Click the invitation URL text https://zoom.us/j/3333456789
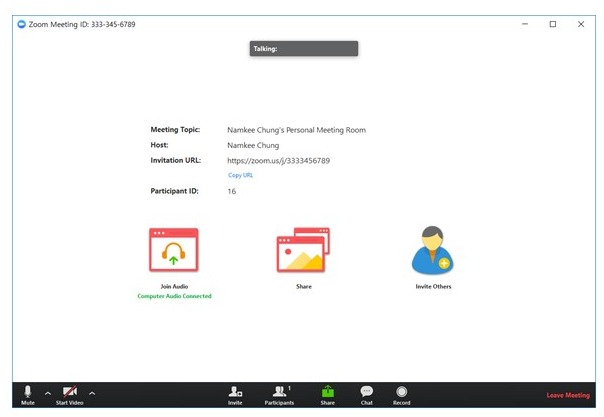The height and width of the screenshot is (417, 604). pyautogui.click(x=279, y=161)
